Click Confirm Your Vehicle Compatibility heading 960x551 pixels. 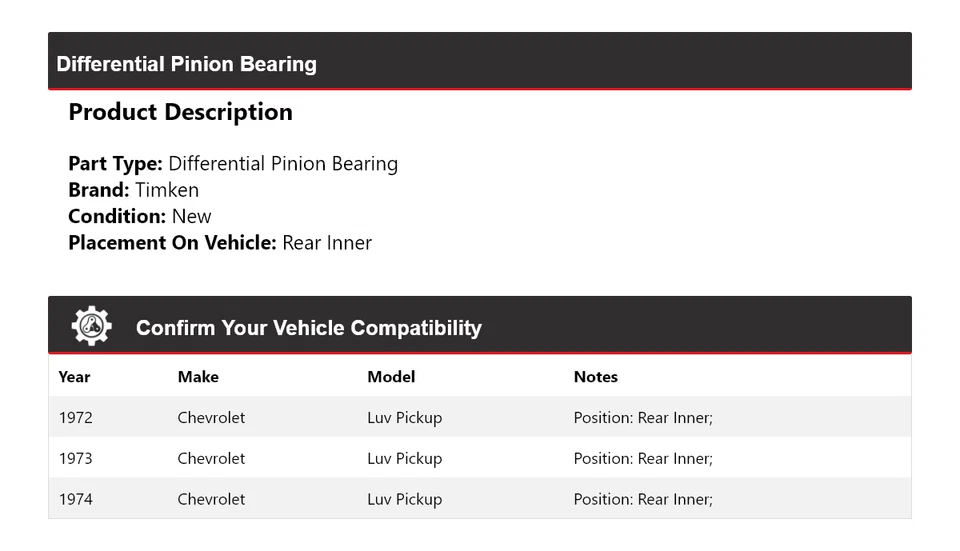click(x=308, y=328)
